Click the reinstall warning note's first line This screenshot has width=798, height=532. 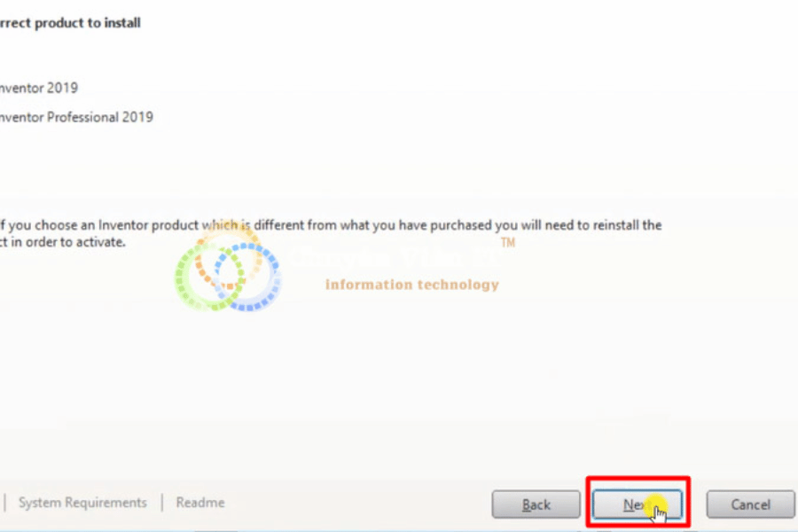tap(331, 225)
